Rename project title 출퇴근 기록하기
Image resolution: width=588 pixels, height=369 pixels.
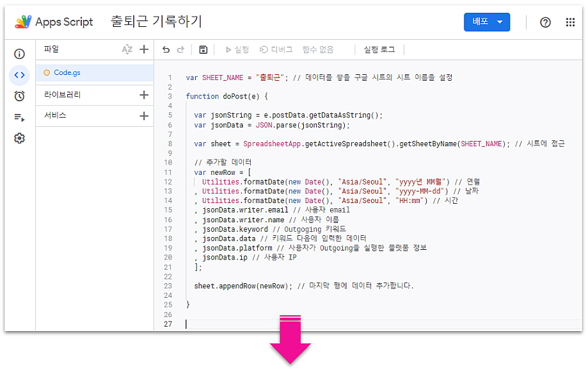click(x=156, y=22)
